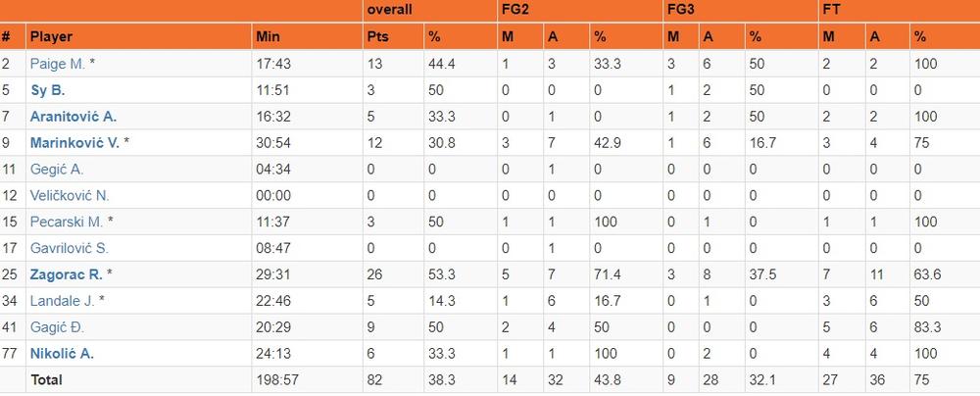
Task: Select Marinković V. player link
Action: [x=74, y=143]
